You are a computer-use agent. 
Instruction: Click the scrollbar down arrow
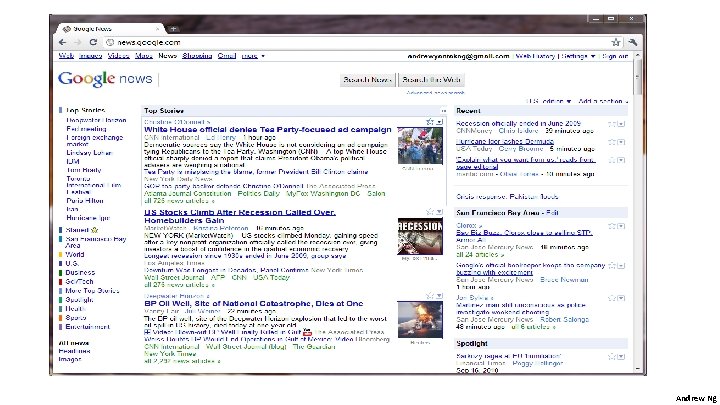pyautogui.click(x=637, y=368)
